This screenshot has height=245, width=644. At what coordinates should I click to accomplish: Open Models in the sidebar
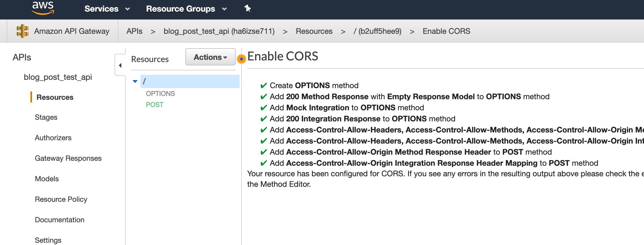pyautogui.click(x=47, y=179)
